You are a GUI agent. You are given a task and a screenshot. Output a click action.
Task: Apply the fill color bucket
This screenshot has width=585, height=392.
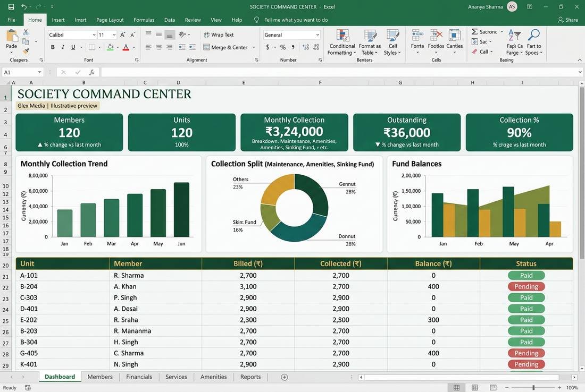(111, 47)
